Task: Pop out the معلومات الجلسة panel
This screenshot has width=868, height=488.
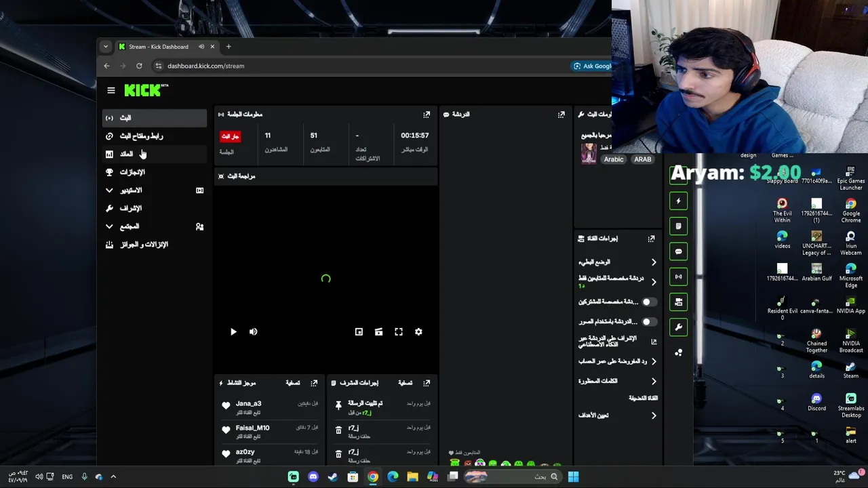Action: 427,115
